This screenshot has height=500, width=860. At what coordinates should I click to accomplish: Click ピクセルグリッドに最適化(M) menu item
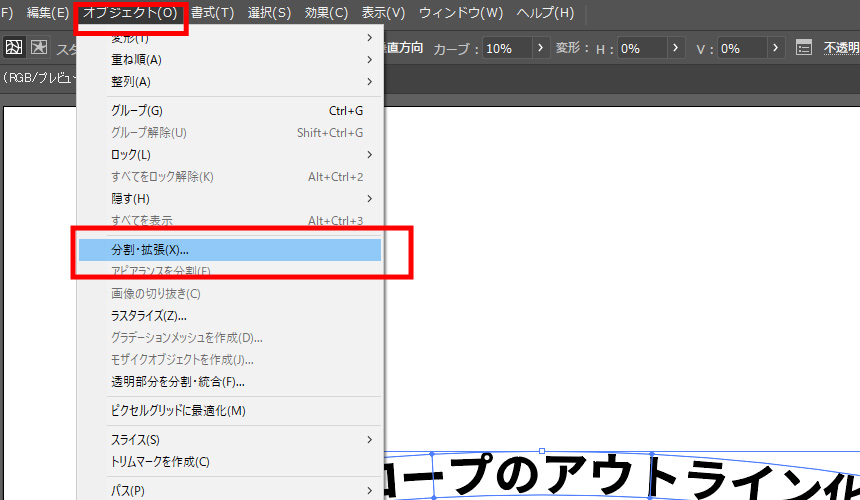[x=178, y=410]
